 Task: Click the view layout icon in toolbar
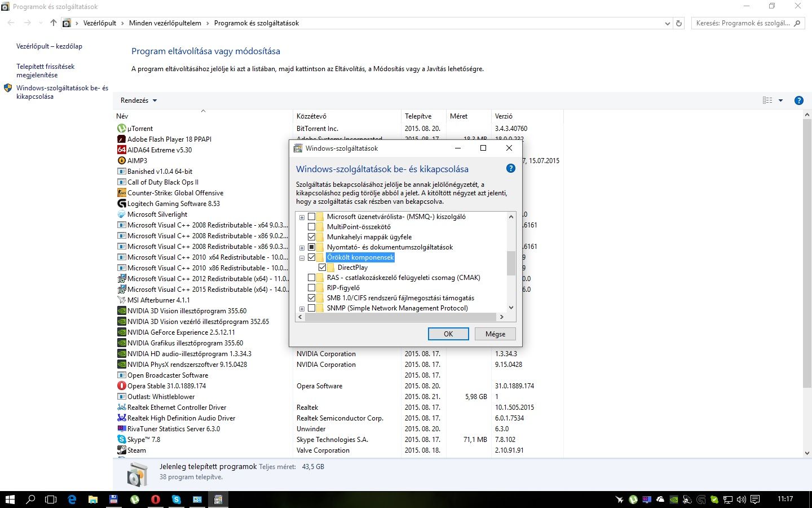tap(767, 100)
